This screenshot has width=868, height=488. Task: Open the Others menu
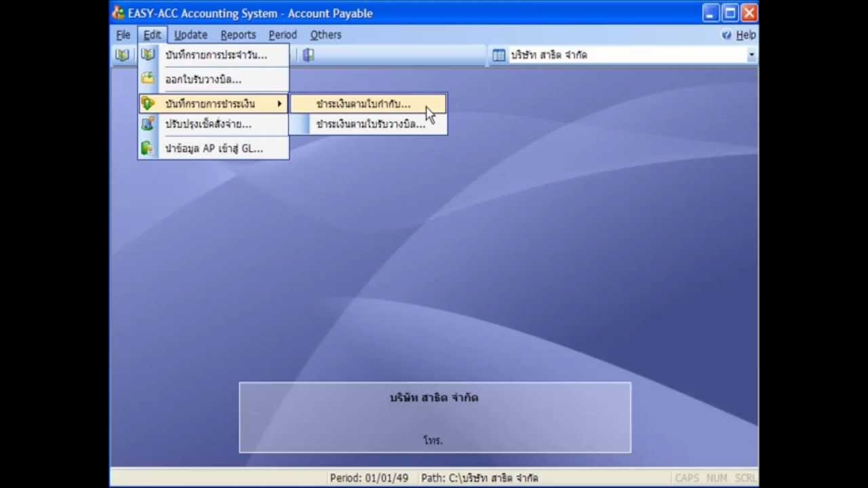click(x=325, y=35)
